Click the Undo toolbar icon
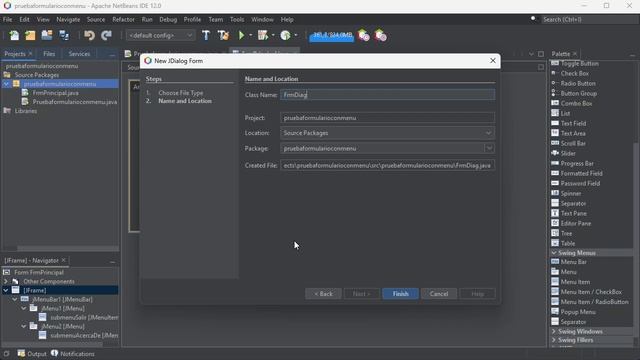This screenshot has height=360, width=640. (89, 36)
